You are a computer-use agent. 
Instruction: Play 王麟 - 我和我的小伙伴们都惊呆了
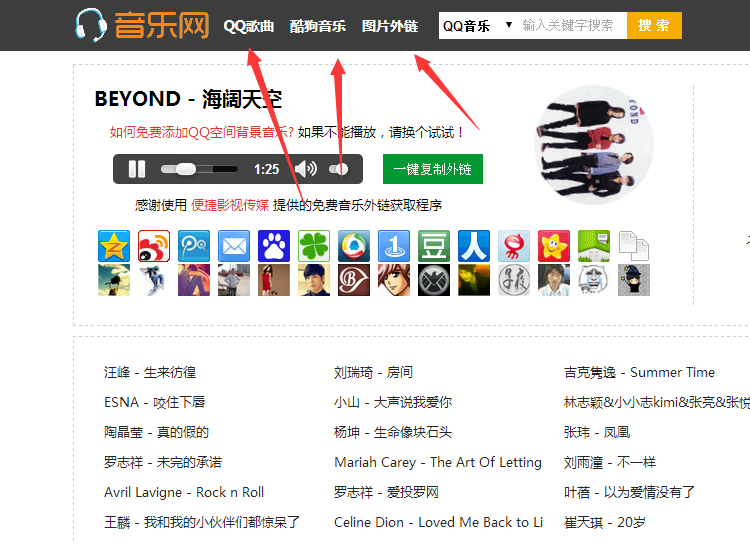pyautogui.click(x=202, y=522)
